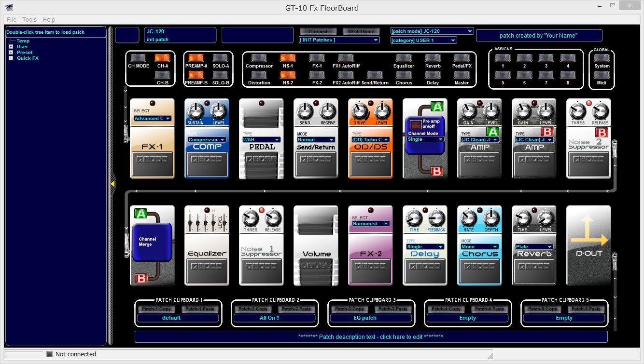Toggle the NS-1 button
Image resolution: width=644 pixels, height=364 pixels.
(x=288, y=58)
